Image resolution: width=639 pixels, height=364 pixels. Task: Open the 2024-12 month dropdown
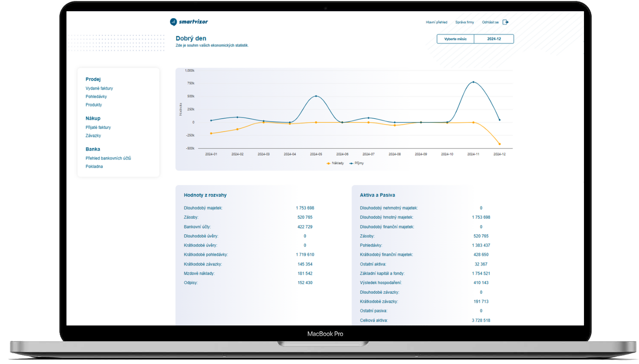pyautogui.click(x=494, y=39)
